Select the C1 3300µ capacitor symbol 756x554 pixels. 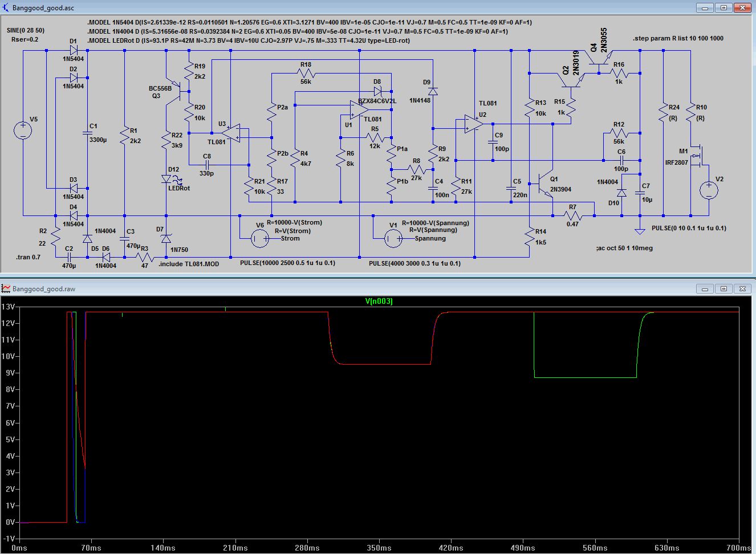pyautogui.click(x=87, y=133)
